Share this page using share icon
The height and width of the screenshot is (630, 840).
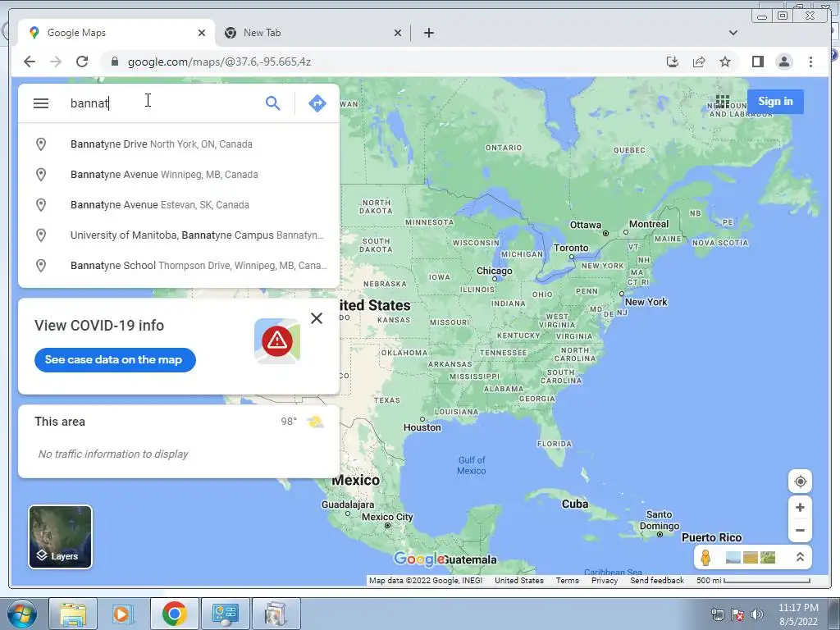(699, 62)
